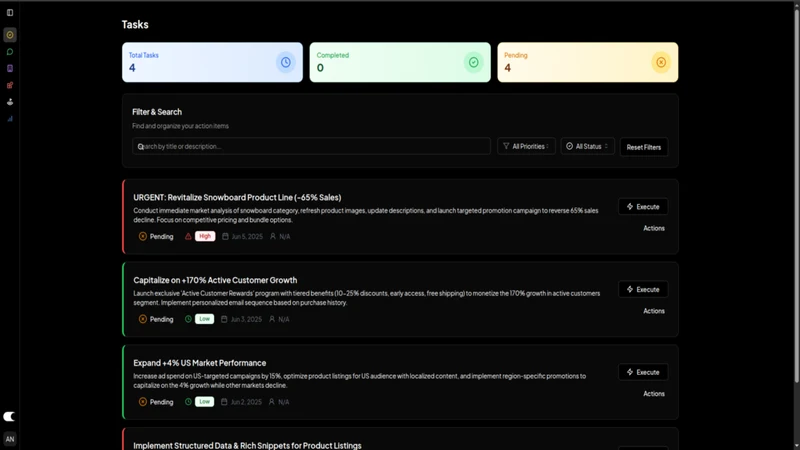This screenshot has width=800, height=450.
Task: Click N/A assignee on Snowboard task
Action: 285,237
